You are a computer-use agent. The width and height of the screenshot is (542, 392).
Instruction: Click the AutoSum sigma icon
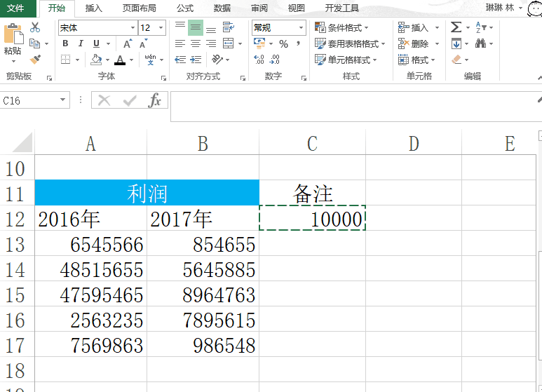[x=456, y=27]
